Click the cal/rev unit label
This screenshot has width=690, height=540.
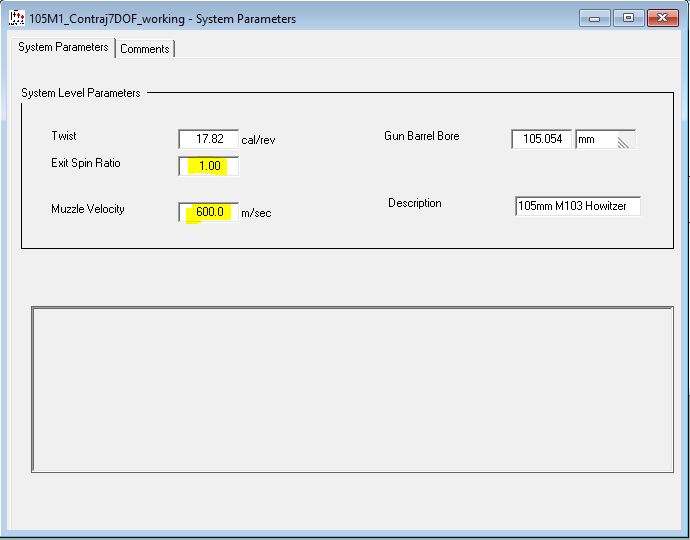click(258, 141)
